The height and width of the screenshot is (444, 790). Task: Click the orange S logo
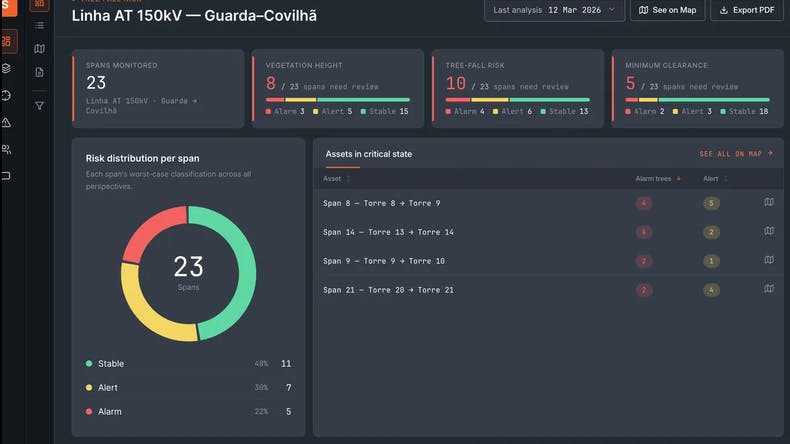coord(9,8)
